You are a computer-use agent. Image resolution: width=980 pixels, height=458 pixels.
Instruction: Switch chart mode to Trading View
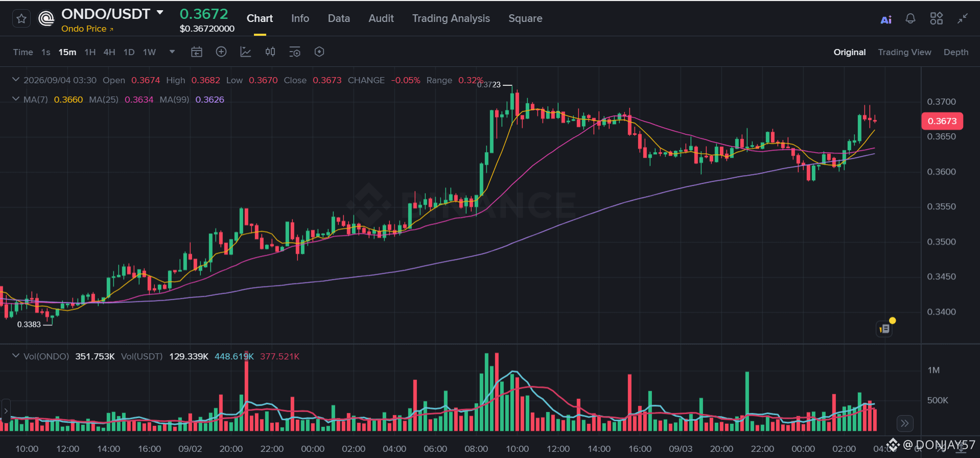tap(904, 52)
